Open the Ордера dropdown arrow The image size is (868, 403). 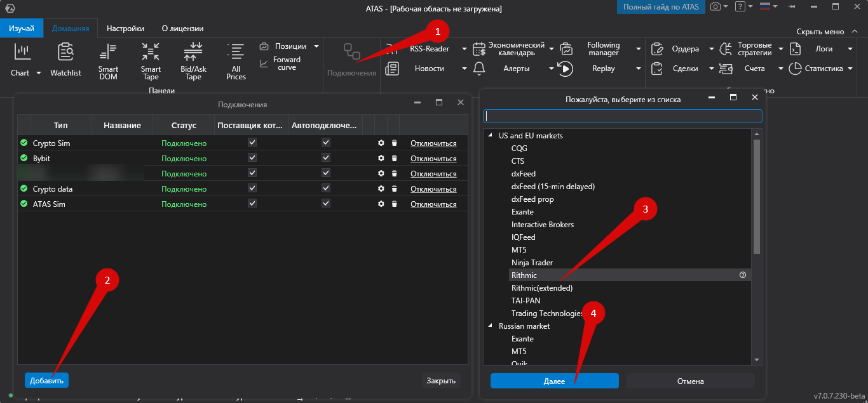[712, 49]
